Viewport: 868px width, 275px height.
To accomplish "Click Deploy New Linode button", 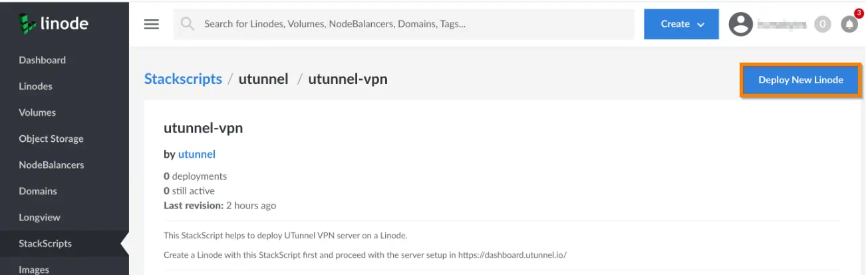I will [x=801, y=80].
